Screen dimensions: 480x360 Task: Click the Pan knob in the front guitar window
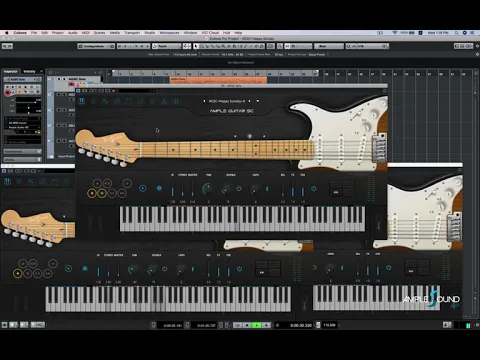point(208,189)
